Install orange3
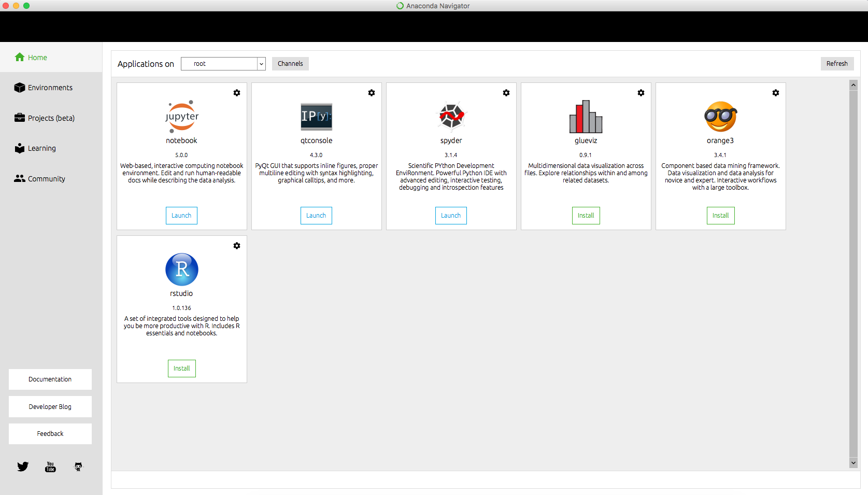Screen dimensions: 868x495 pyautogui.click(x=721, y=216)
